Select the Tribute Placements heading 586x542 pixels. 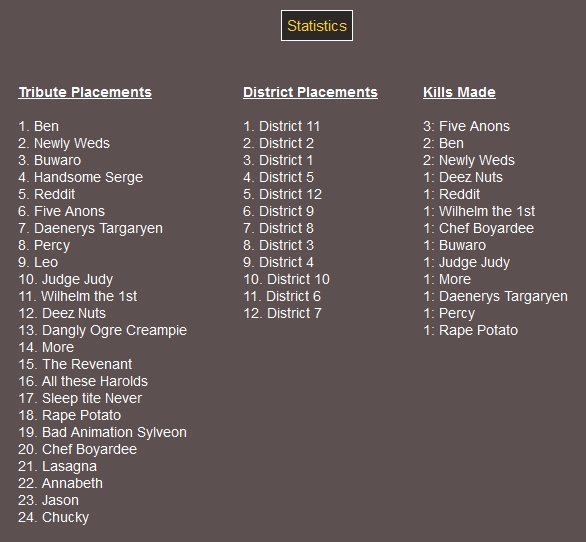(x=85, y=92)
